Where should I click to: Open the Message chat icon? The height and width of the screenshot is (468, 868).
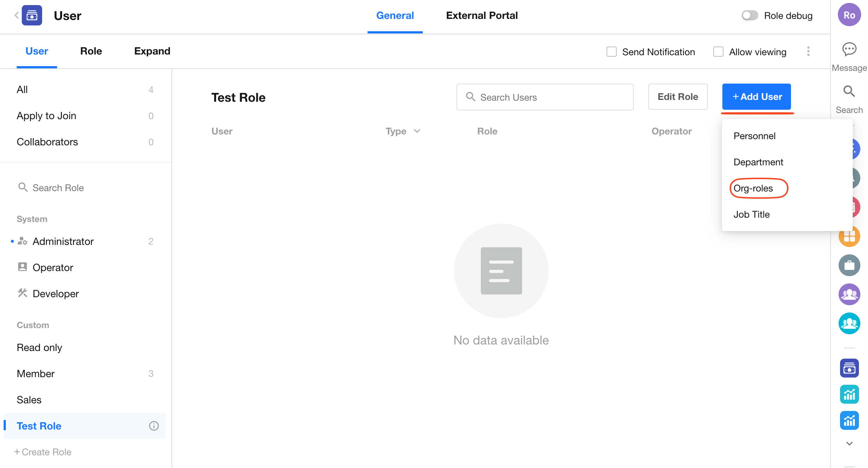coord(849,49)
